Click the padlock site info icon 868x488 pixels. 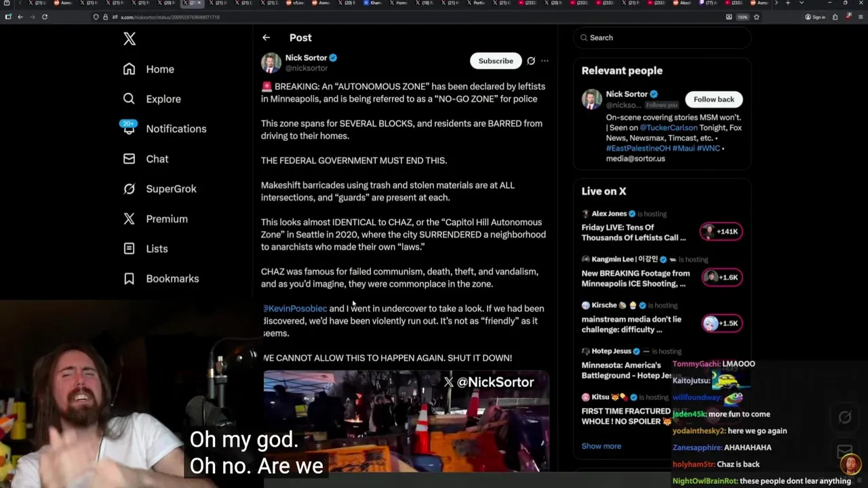click(105, 17)
